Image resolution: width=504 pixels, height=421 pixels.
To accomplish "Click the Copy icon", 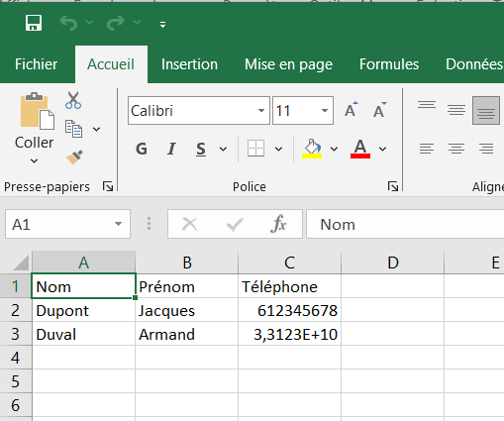I will pyautogui.click(x=73, y=129).
